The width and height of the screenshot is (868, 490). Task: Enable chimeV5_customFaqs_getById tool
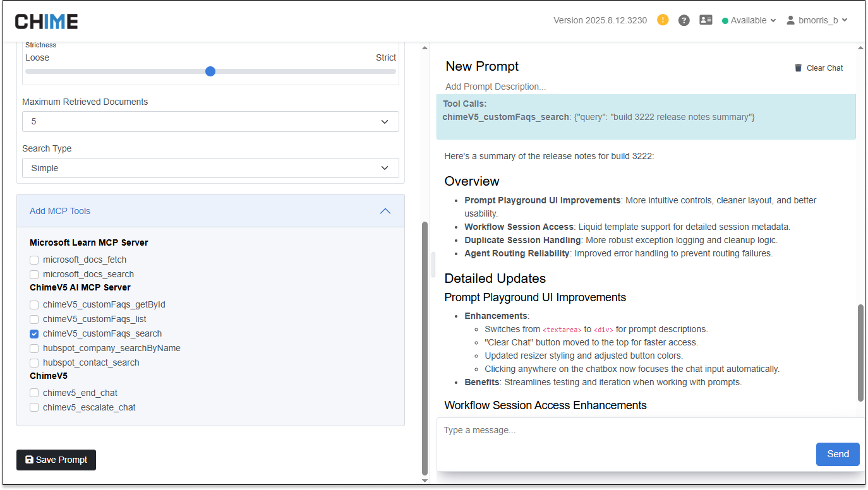coord(34,304)
